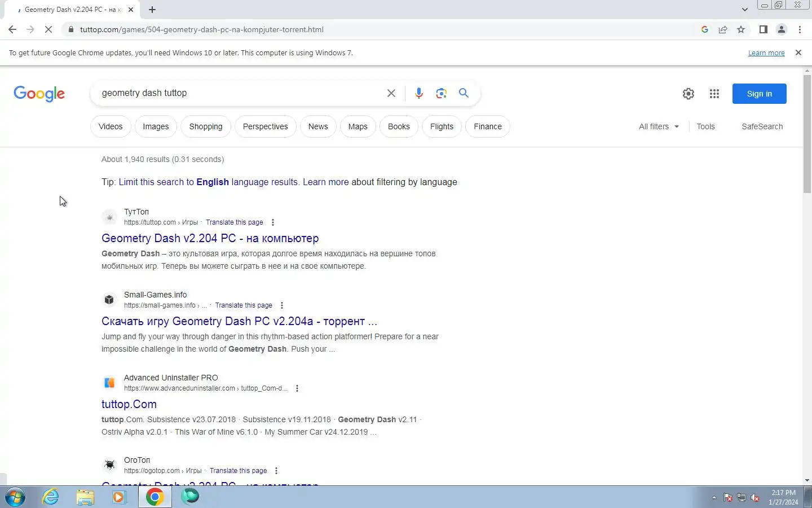This screenshot has width=812, height=508.
Task: Submit search with the magnifier icon
Action: 464,93
